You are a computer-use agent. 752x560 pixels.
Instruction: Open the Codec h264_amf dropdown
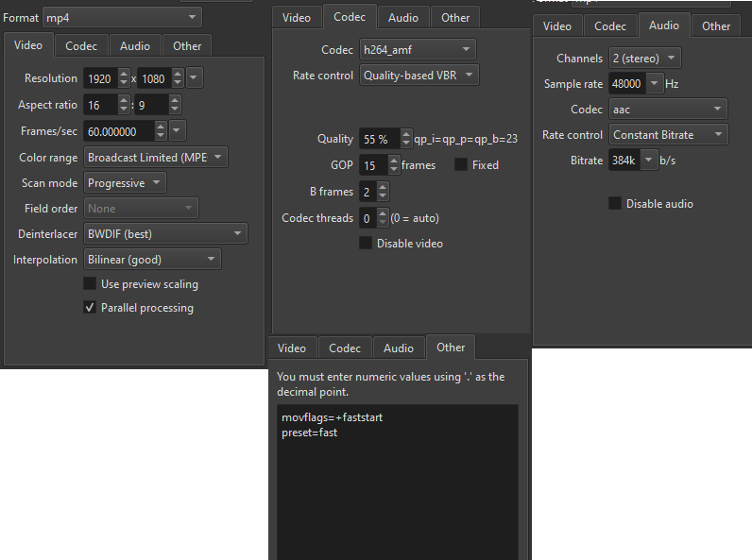click(x=418, y=49)
